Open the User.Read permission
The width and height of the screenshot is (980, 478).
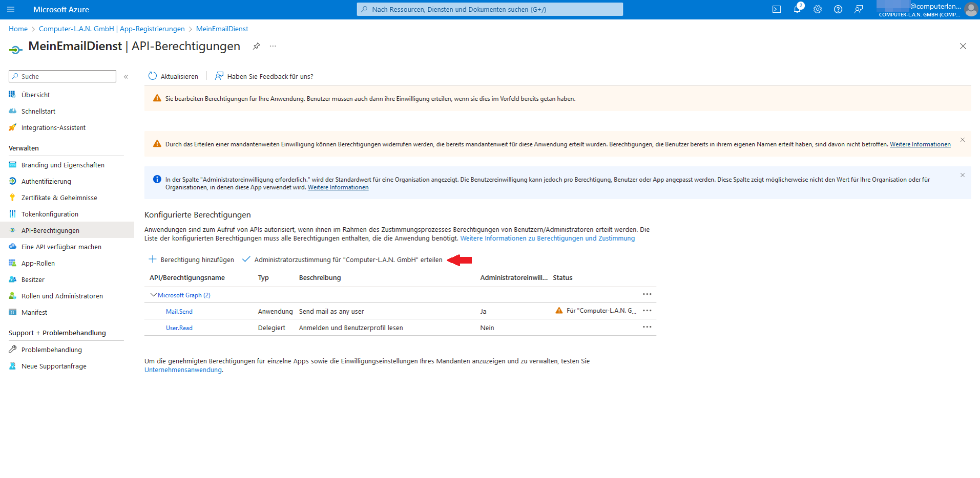click(179, 328)
